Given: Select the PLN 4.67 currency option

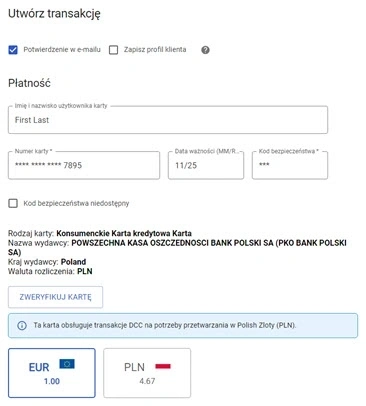Looking at the screenshot, I should pyautogui.click(x=147, y=373).
